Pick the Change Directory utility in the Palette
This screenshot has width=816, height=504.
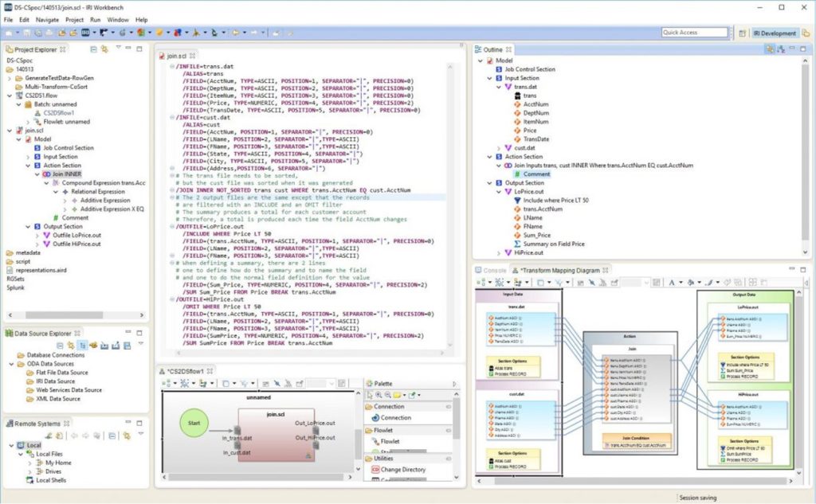pos(403,468)
